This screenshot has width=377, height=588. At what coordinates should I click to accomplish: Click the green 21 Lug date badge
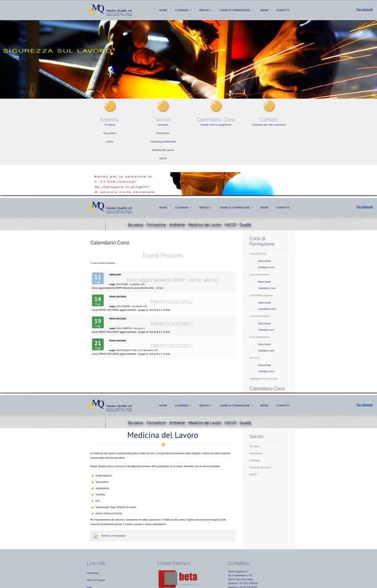(98, 344)
